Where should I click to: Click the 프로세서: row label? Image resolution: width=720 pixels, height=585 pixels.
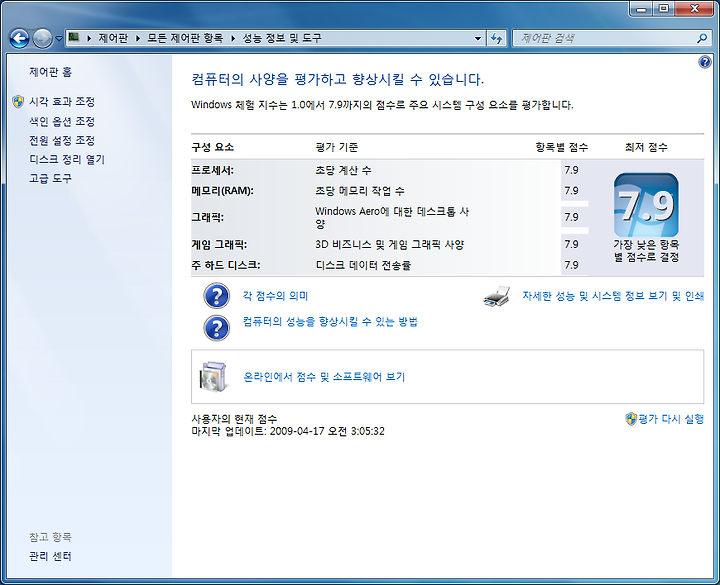pos(213,170)
